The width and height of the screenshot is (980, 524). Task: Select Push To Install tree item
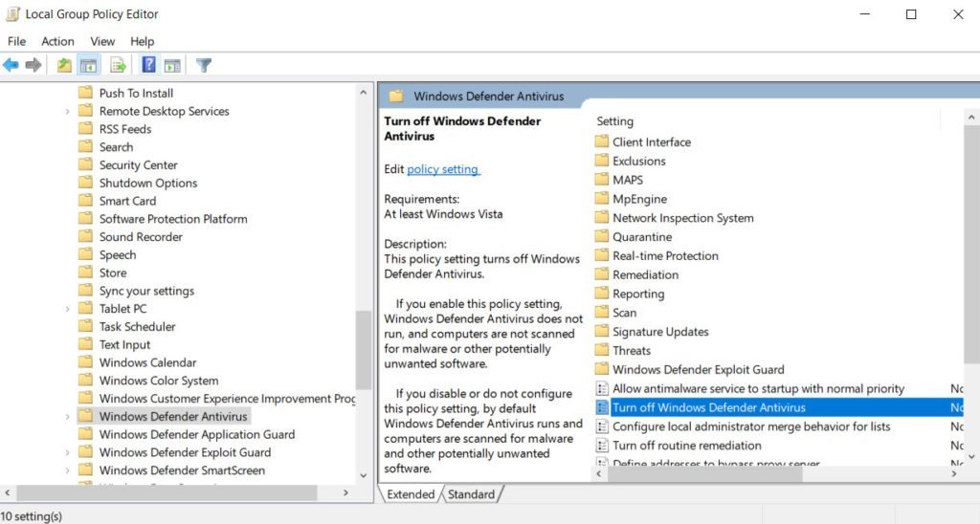tap(136, 93)
